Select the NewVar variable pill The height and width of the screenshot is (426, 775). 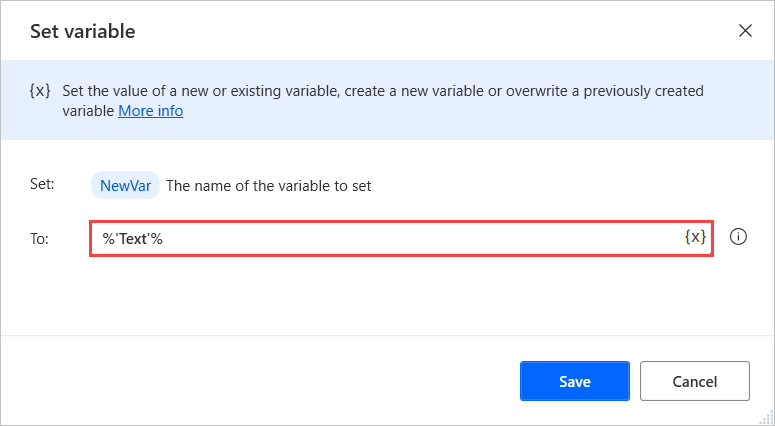[x=126, y=185]
